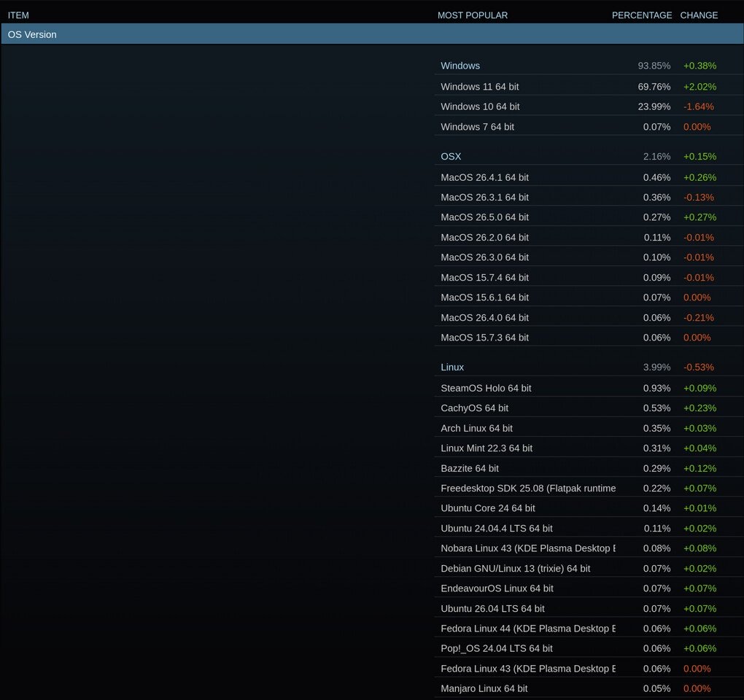The height and width of the screenshot is (700, 744).
Task: Select the Windows category heading
Action: tap(460, 66)
